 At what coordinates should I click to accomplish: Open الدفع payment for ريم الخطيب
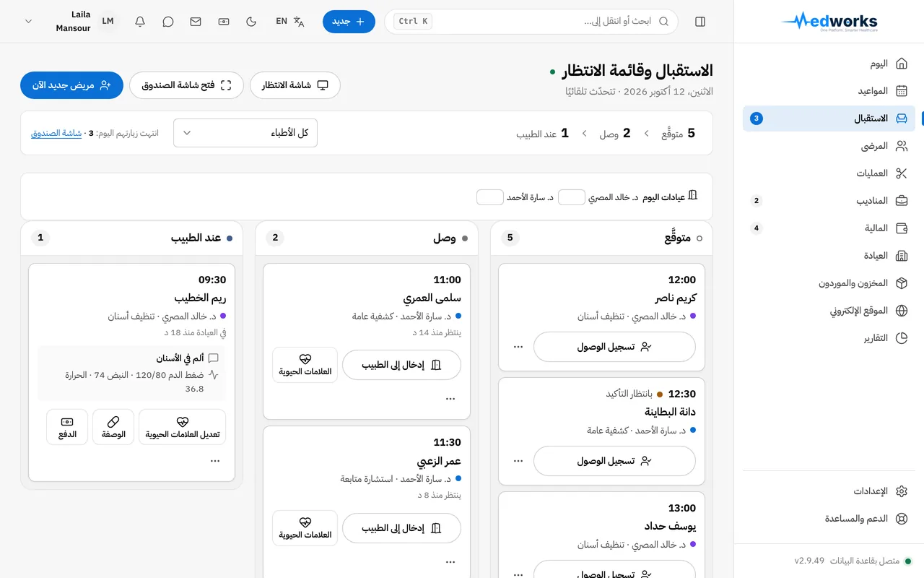point(67,427)
